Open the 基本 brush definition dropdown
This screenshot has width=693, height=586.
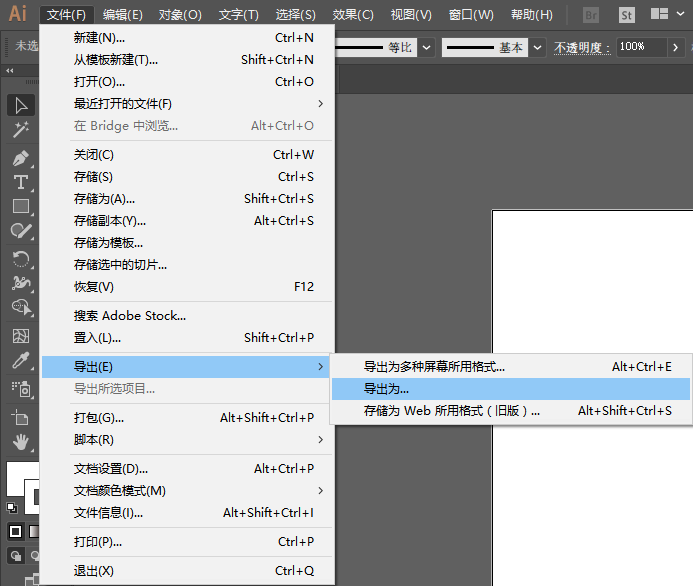537,47
